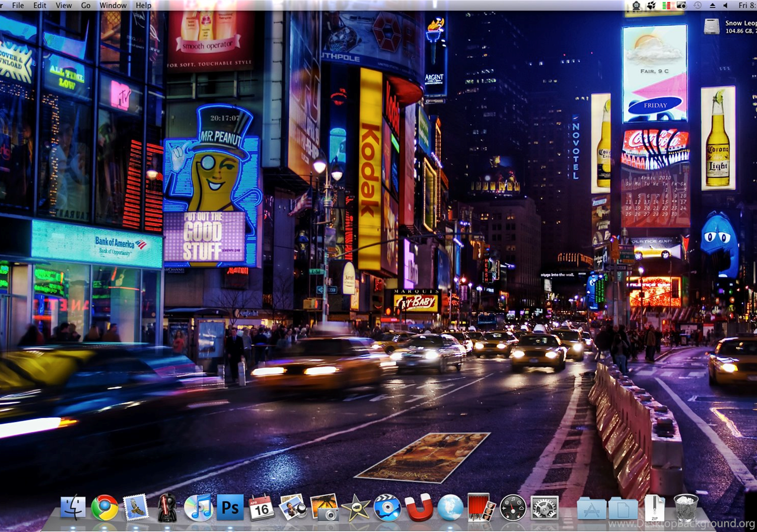Open the File menu
The width and height of the screenshot is (757, 532).
pyautogui.click(x=18, y=5)
